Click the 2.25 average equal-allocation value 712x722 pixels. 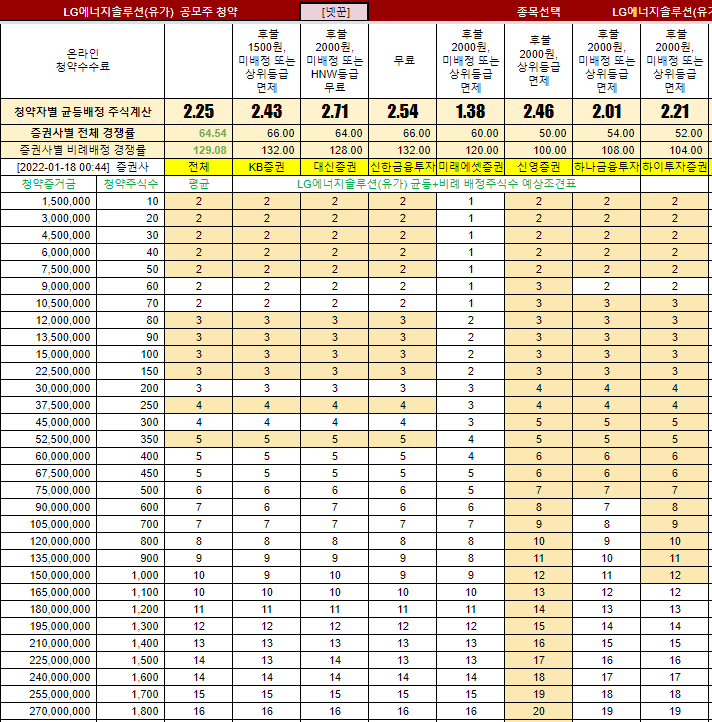[x=198, y=111]
